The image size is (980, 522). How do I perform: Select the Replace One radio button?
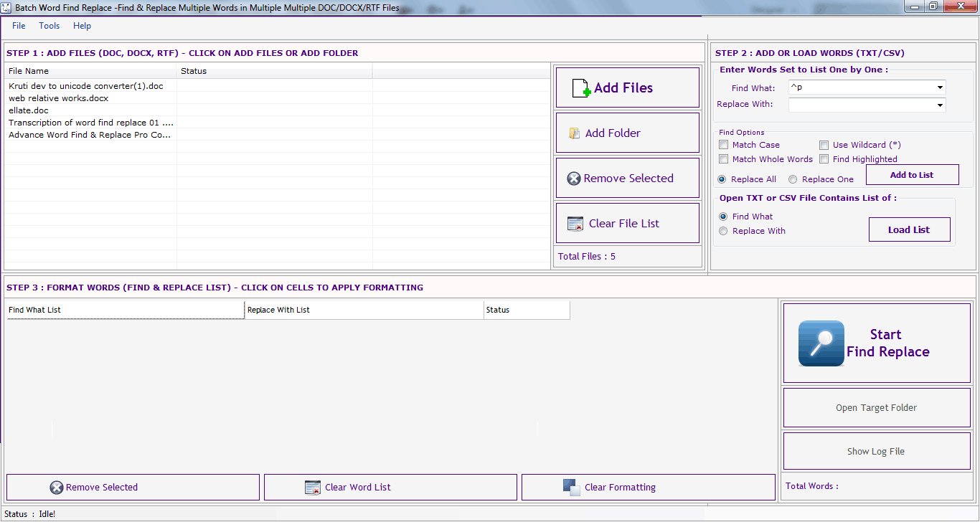[793, 179]
